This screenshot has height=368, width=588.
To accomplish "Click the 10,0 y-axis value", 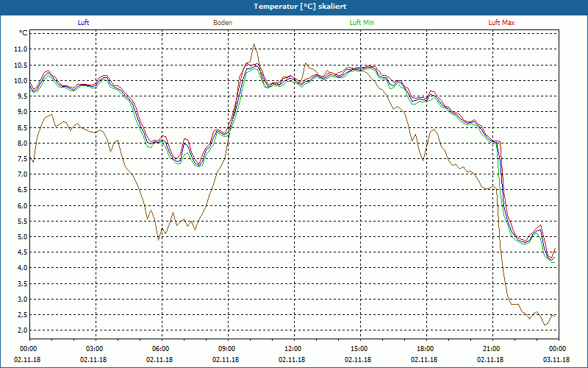I will click(x=21, y=80).
